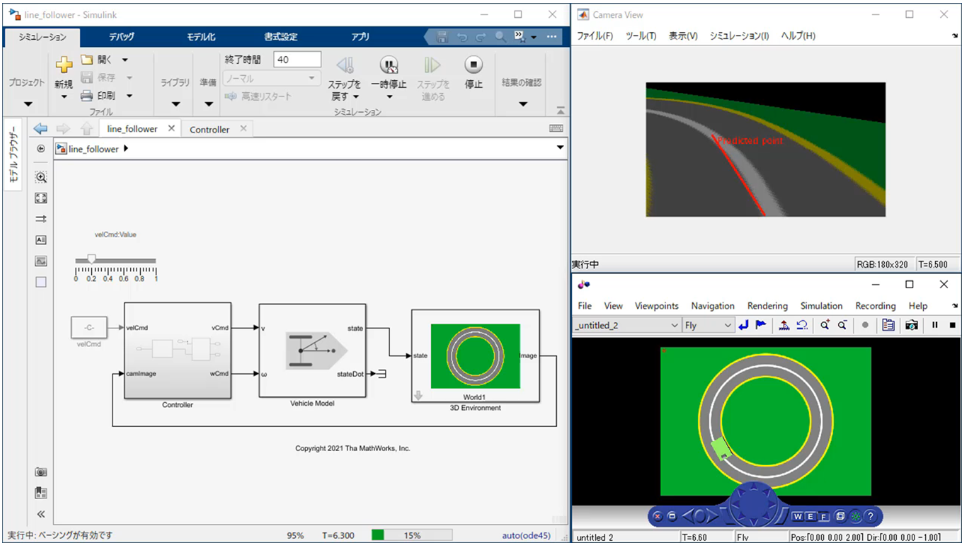The height and width of the screenshot is (548, 967).
Task: Click the search icon in quick access toolbar
Action: coord(500,37)
